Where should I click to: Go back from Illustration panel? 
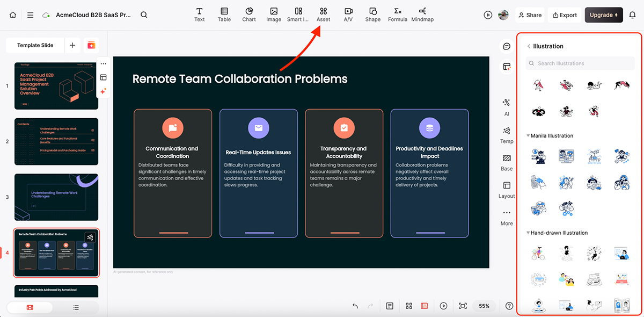[529, 46]
